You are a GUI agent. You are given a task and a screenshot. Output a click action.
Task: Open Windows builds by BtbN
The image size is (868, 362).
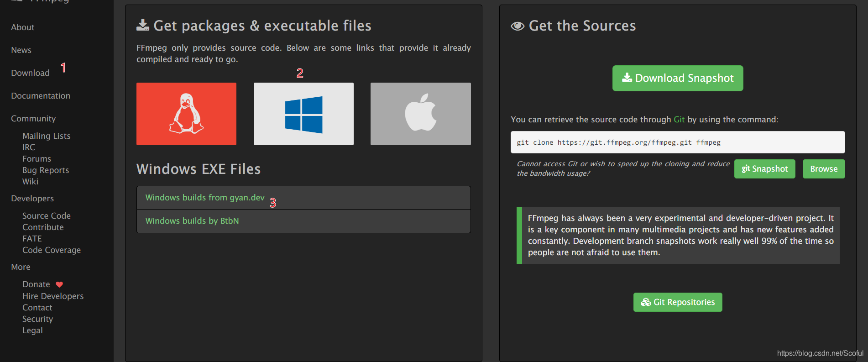coord(192,221)
